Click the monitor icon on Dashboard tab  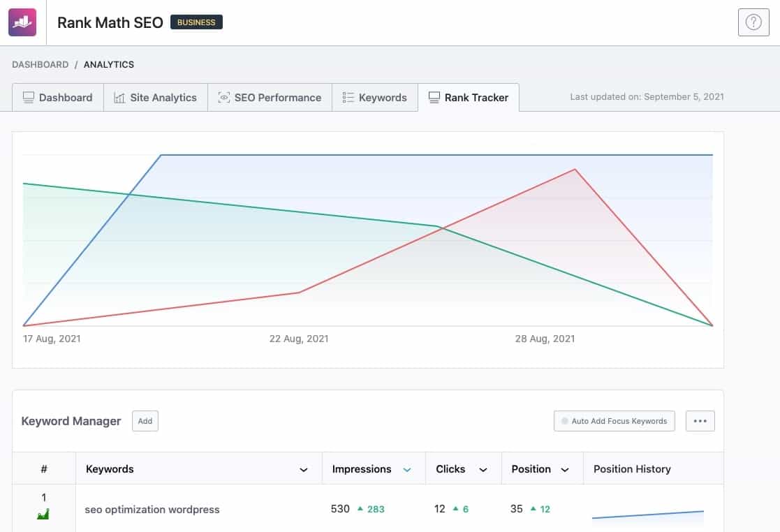pyautogui.click(x=29, y=98)
